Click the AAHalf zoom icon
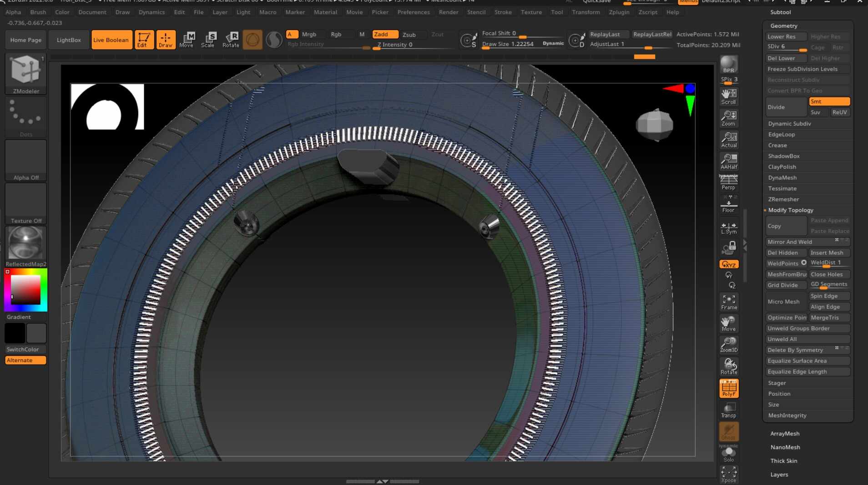The width and height of the screenshot is (868, 485). click(728, 162)
